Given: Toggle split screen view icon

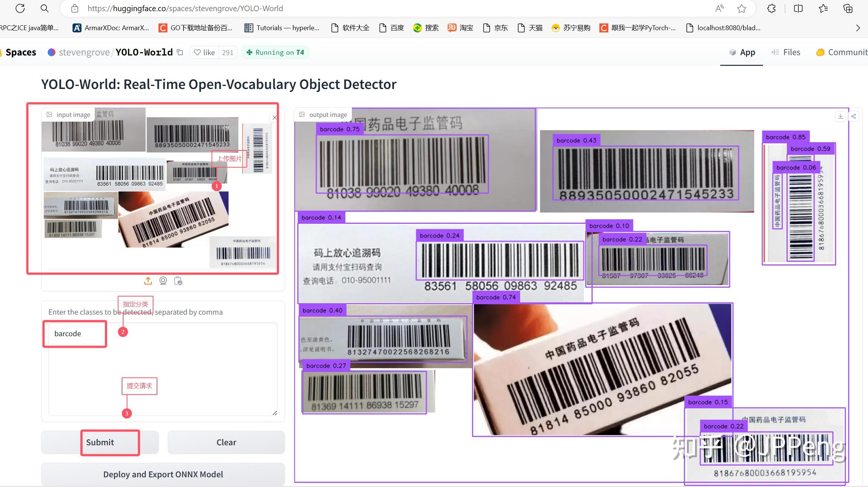Looking at the screenshot, I should click(798, 8).
